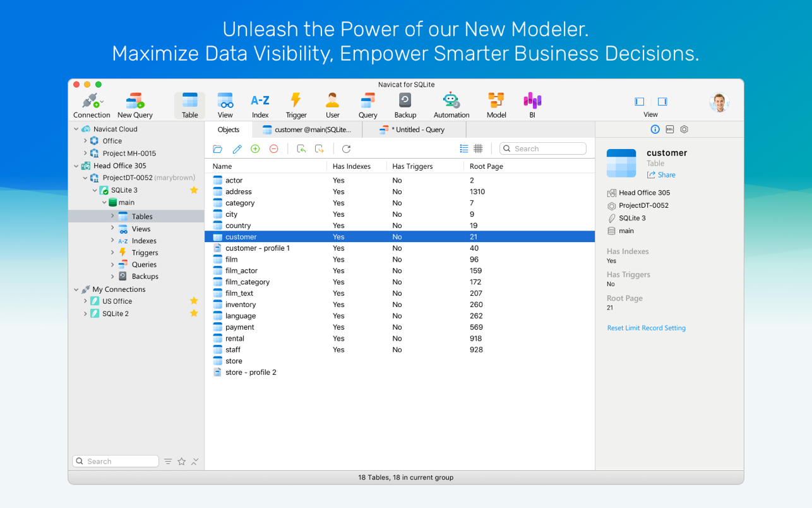Select the Table toolbar icon

tap(189, 106)
